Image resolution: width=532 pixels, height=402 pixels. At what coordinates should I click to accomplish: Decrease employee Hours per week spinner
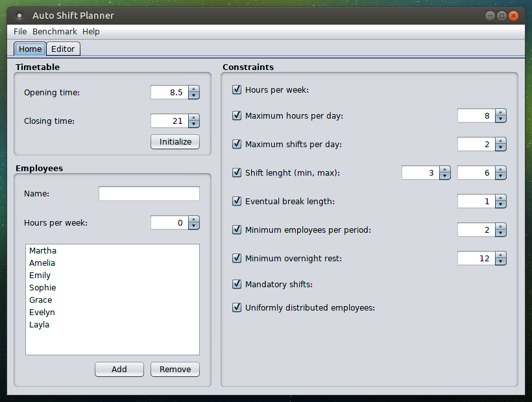tap(194, 226)
